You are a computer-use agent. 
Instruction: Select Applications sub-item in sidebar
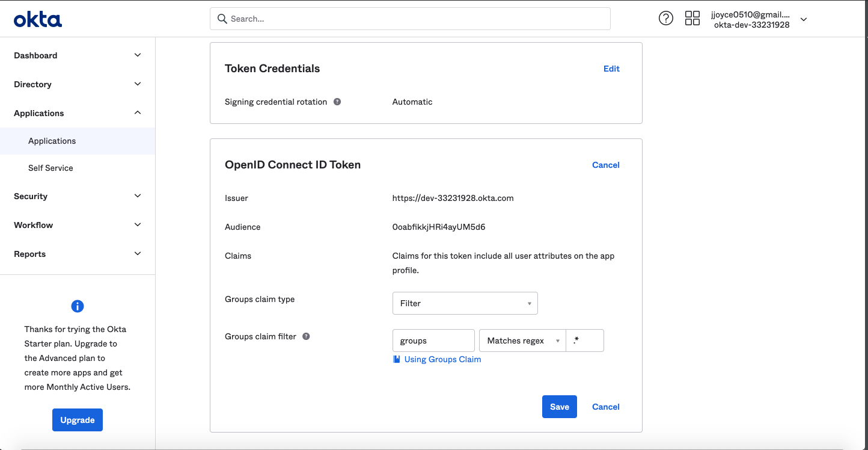coord(52,141)
